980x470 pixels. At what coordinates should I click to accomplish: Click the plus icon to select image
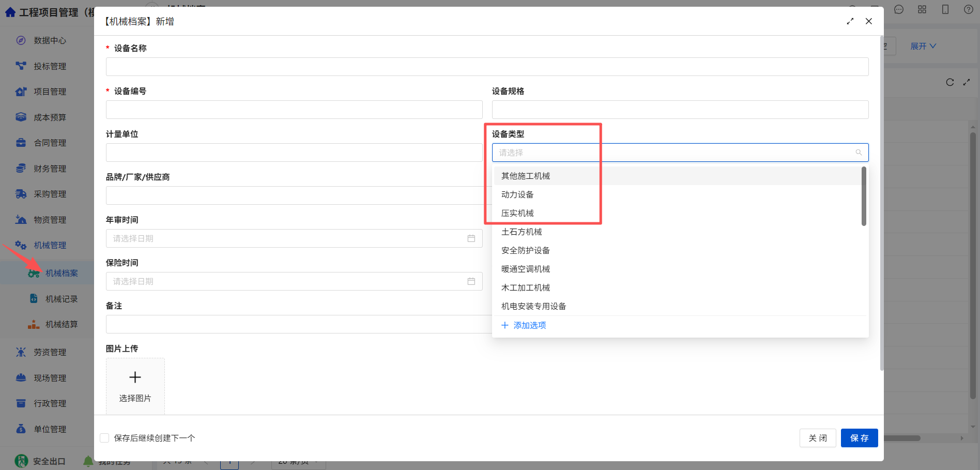[x=135, y=377]
